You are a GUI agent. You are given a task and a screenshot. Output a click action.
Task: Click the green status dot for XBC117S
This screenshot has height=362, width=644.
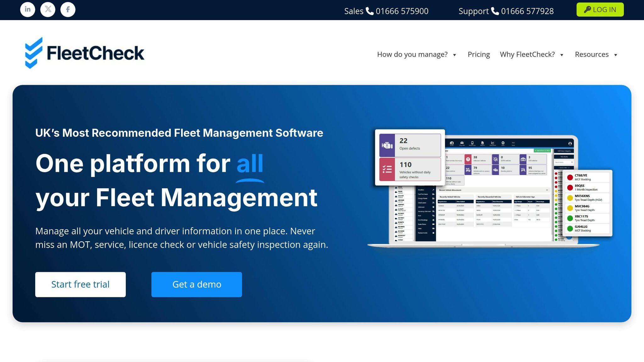[x=570, y=218]
